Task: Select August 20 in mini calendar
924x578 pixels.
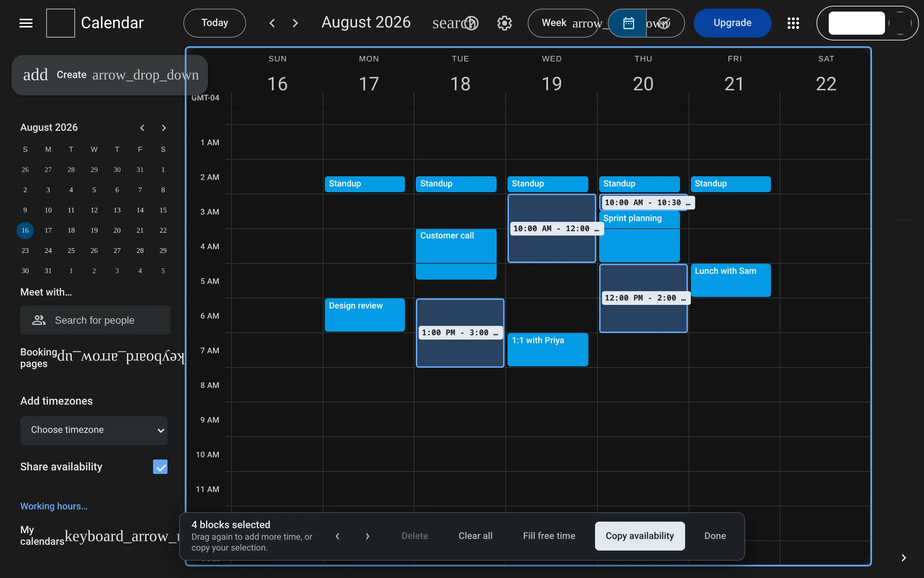Action: pos(117,230)
